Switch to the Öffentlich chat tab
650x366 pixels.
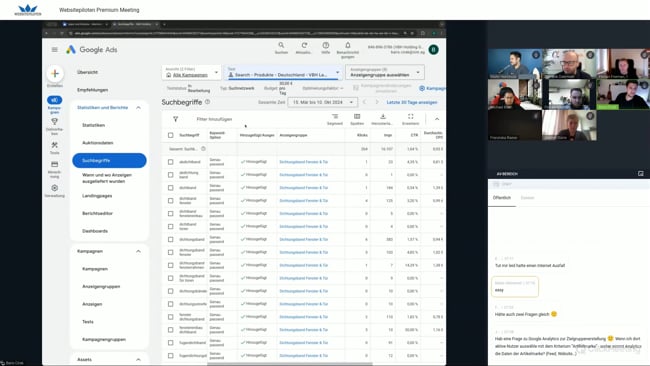(502, 198)
